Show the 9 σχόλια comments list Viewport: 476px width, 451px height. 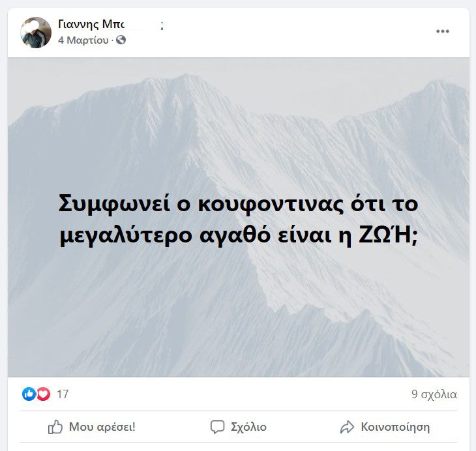click(x=434, y=394)
